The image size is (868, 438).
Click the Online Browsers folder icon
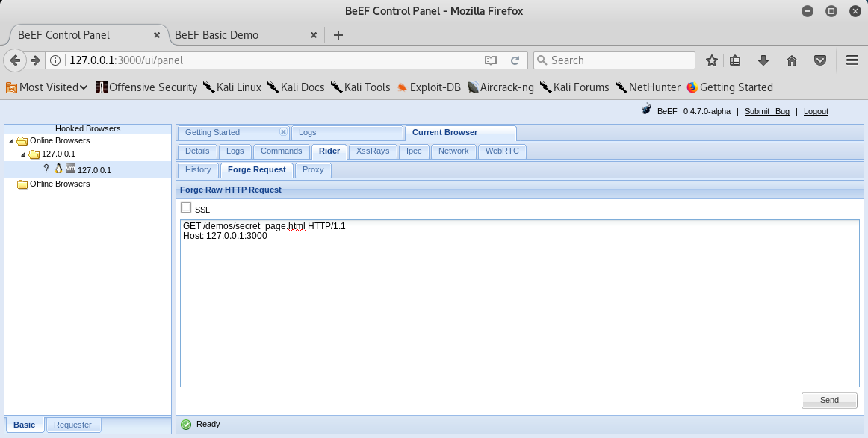22,141
